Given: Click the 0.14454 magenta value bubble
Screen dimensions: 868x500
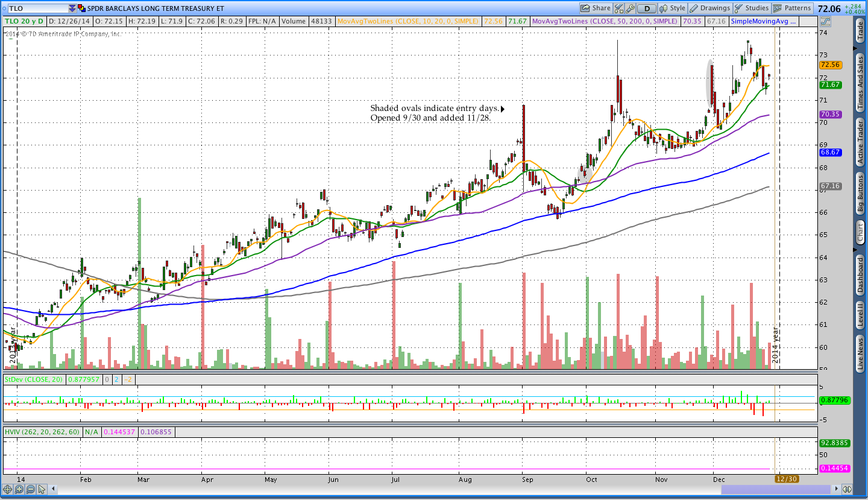Looking at the screenshot, I should (834, 468).
